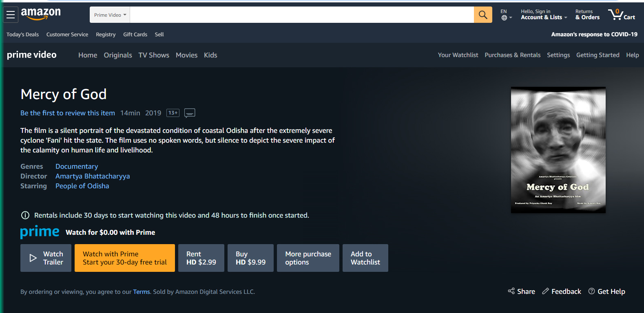Viewport: 644px width, 313px height.
Task: Open Prime Video Settings
Action: (x=558, y=55)
